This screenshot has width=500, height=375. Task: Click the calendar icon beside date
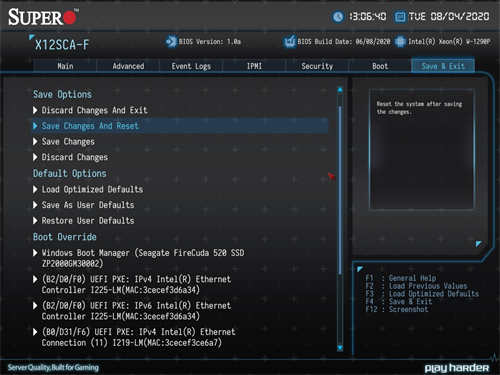click(400, 17)
